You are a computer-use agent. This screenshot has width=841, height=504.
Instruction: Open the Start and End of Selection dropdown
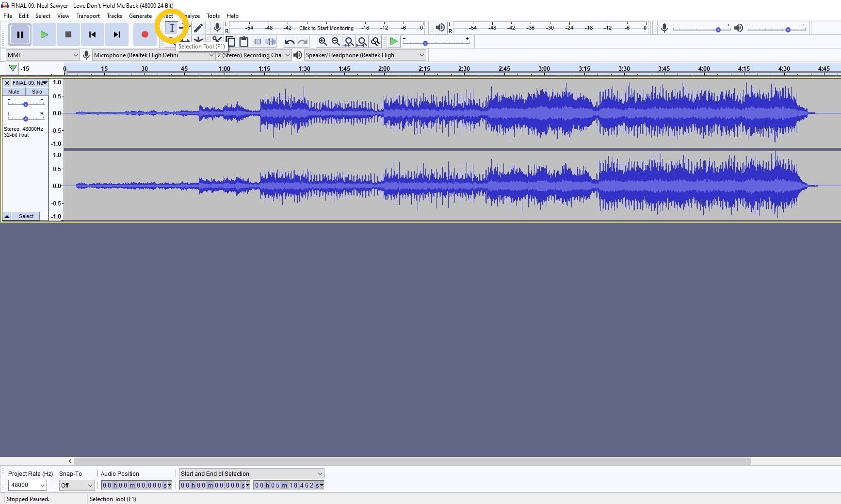pyautogui.click(x=250, y=473)
